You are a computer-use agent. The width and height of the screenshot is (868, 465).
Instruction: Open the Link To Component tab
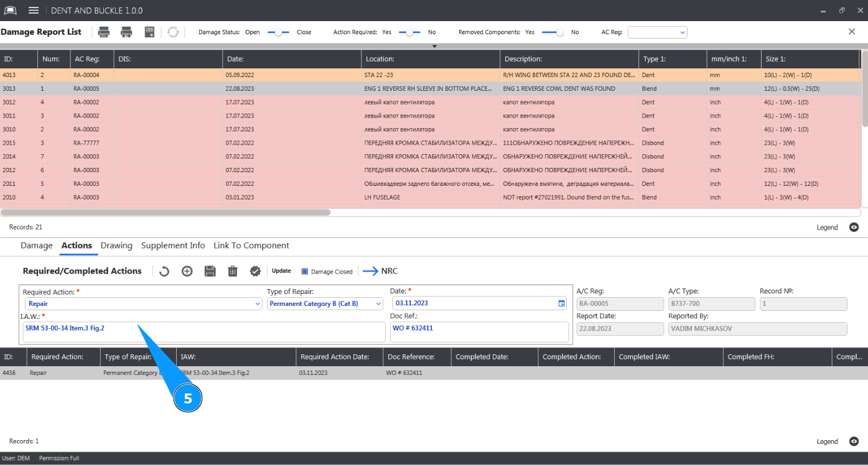pyautogui.click(x=251, y=246)
